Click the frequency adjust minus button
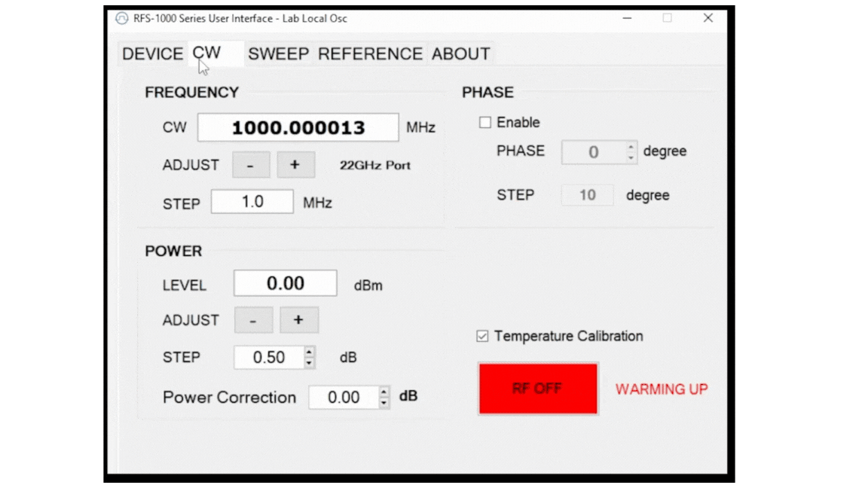Image resolution: width=868 pixels, height=488 pixels. coord(250,165)
